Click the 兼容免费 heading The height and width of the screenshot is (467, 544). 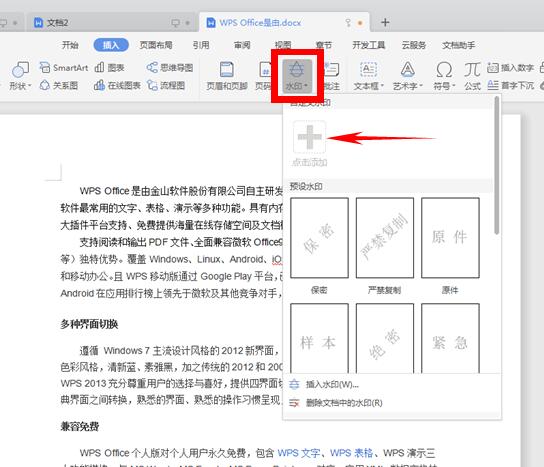(80, 426)
